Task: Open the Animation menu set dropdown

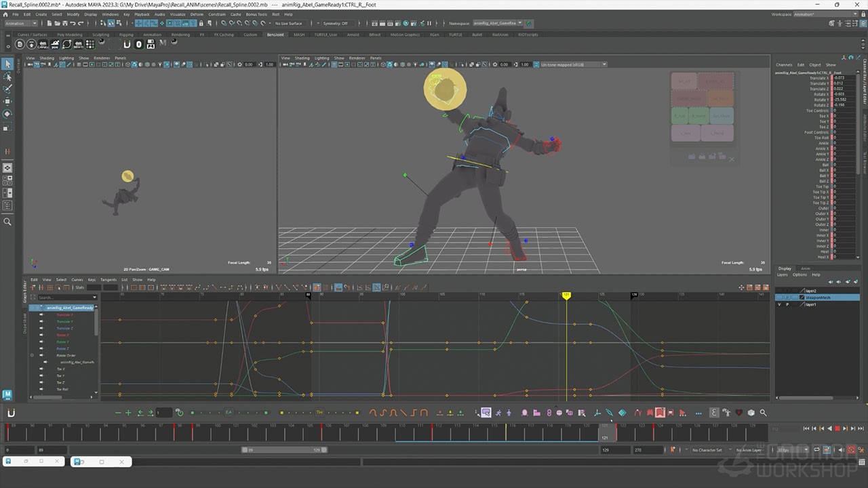Action: coord(22,24)
